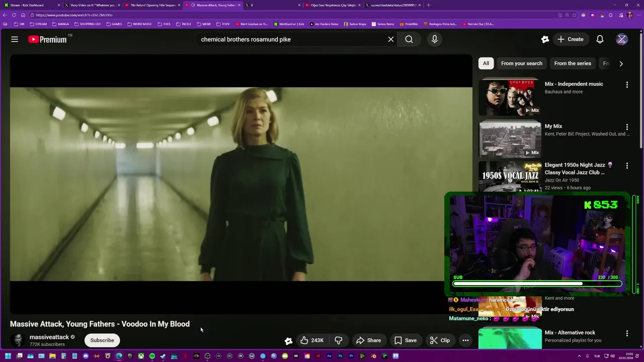Open the notifications bell

(600, 39)
